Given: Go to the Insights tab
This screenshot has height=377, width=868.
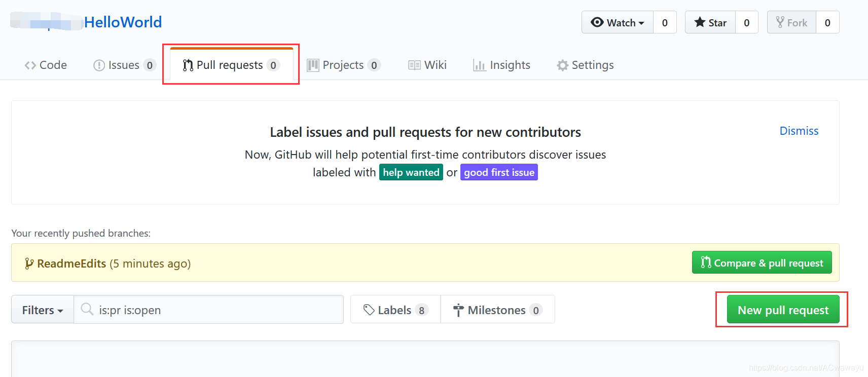Looking at the screenshot, I should pyautogui.click(x=501, y=65).
